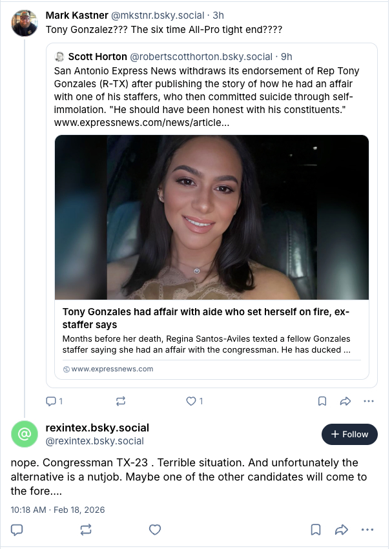Share rexintex's reply
Screen dimensions: 392x549
(342, 530)
